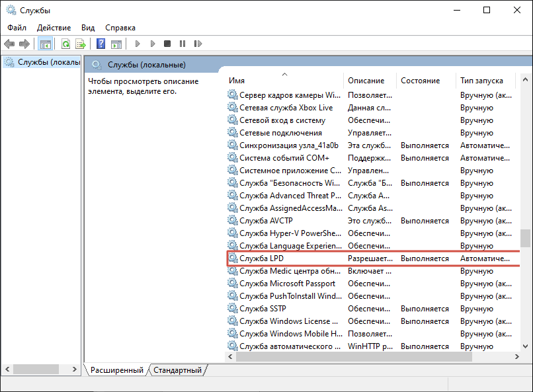This screenshot has width=533, height=392.
Task: Click the Pause service toolbar icon
Action: (183, 44)
